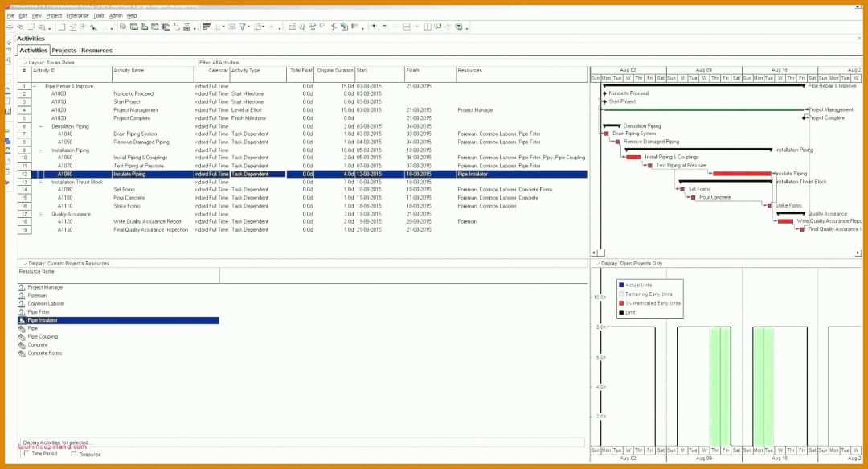Image resolution: width=868 pixels, height=469 pixels.
Task: Open the File menu
Action: point(10,15)
